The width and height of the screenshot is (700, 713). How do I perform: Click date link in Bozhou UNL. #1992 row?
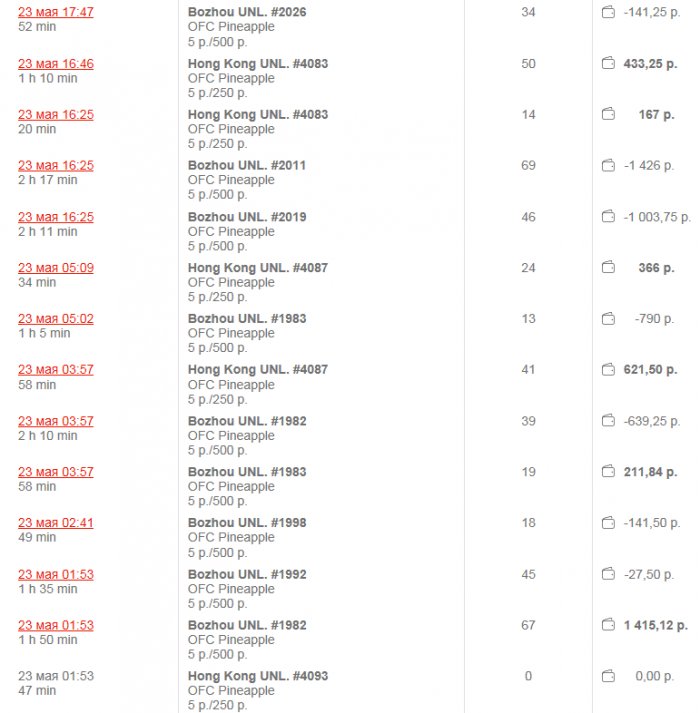pos(56,574)
